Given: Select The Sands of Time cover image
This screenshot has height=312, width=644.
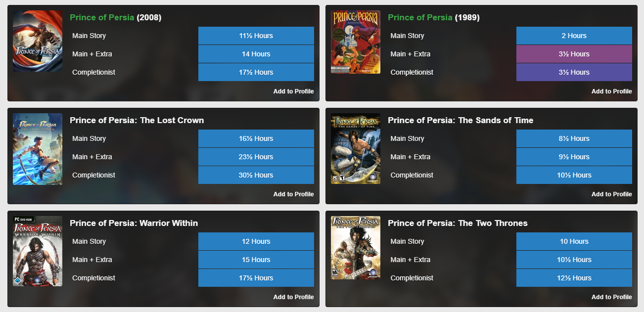Looking at the screenshot, I should tap(356, 149).
